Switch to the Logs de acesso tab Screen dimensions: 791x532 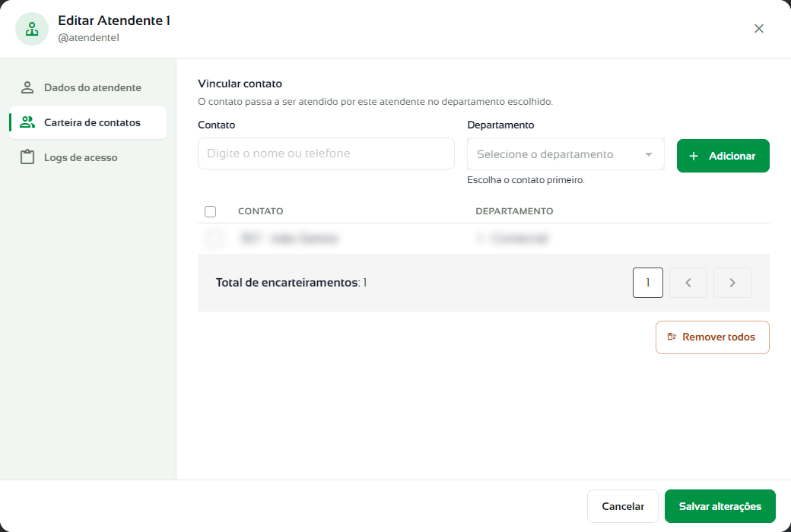87,157
